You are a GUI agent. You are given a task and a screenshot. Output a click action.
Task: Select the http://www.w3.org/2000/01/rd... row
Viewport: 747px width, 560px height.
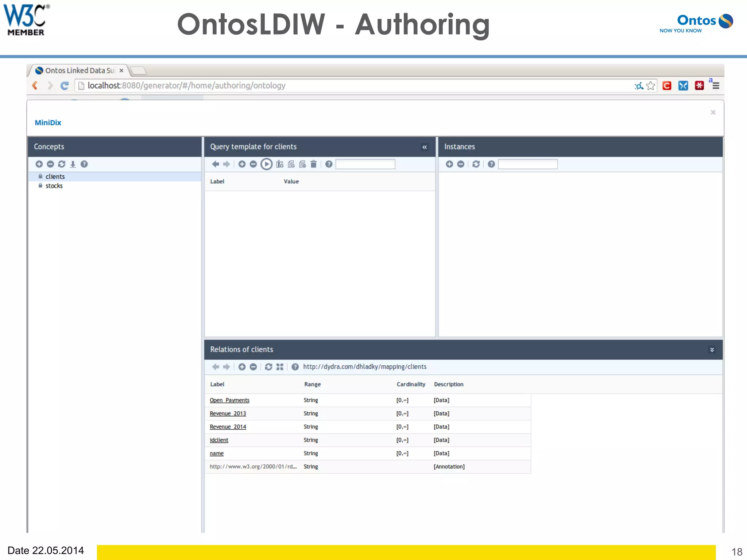368,467
